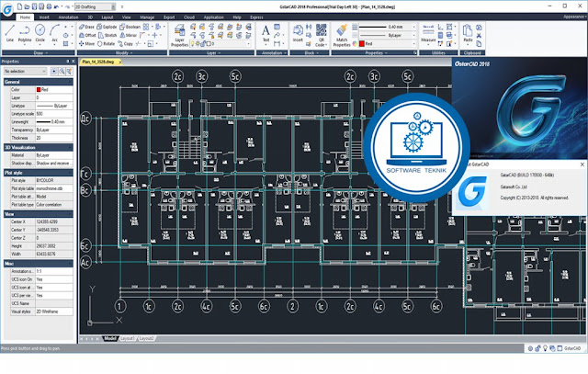Screen dimensions: 588x374
Task: Click the Linetype scale 500 field
Action: (x=54, y=114)
